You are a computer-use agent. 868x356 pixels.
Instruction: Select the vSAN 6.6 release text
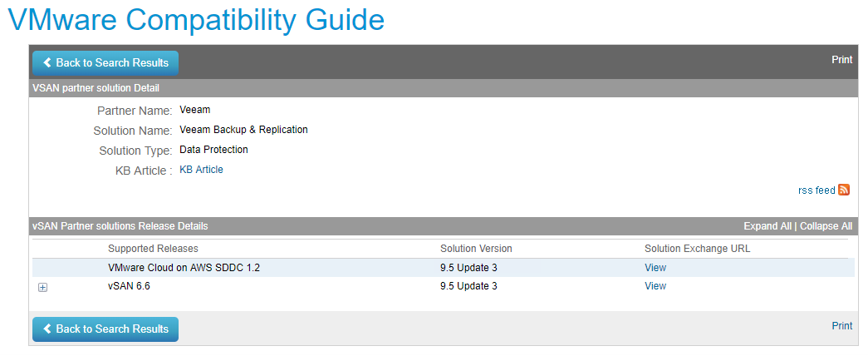[x=129, y=286]
